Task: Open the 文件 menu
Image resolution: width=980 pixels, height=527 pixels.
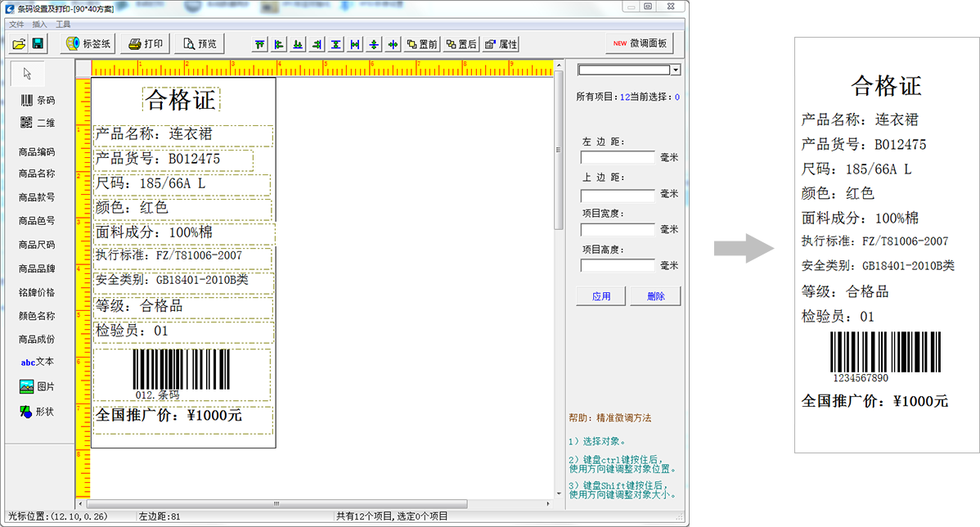Action: click(16, 25)
